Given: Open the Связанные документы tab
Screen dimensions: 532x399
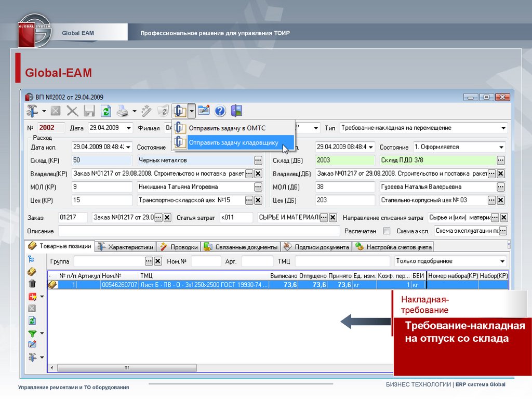Looking at the screenshot, I should [x=241, y=247].
